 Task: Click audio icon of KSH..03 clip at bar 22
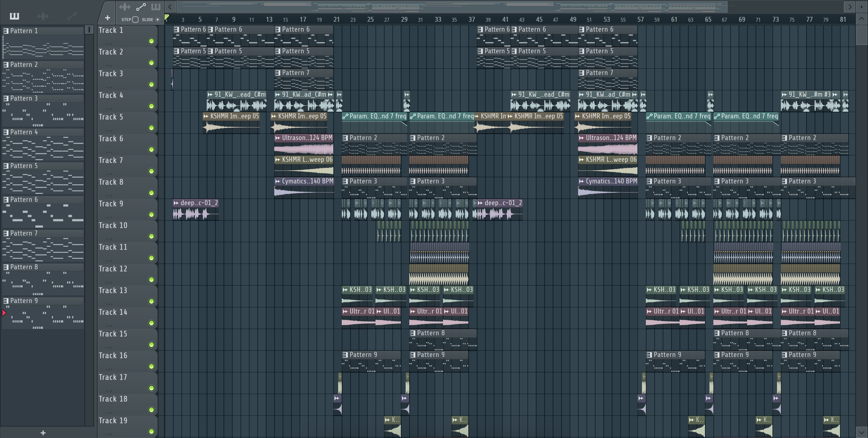pos(345,289)
